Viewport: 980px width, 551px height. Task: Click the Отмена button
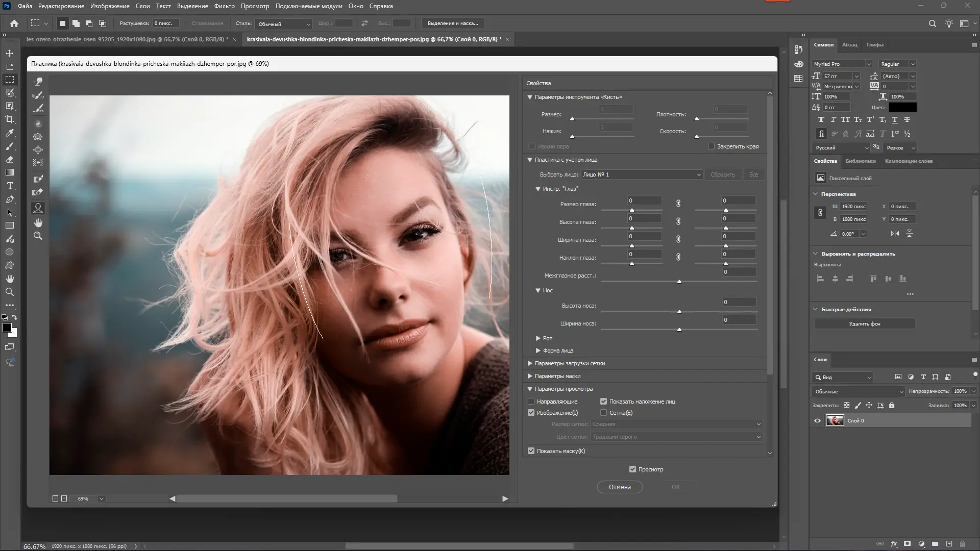[619, 487]
